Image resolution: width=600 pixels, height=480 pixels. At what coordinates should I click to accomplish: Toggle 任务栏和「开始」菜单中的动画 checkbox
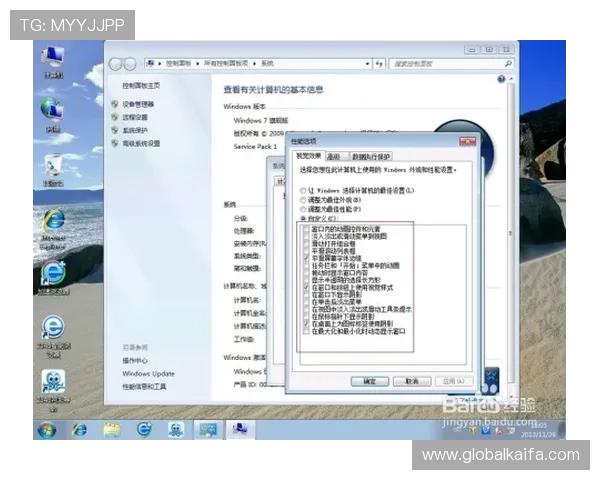pos(306,265)
